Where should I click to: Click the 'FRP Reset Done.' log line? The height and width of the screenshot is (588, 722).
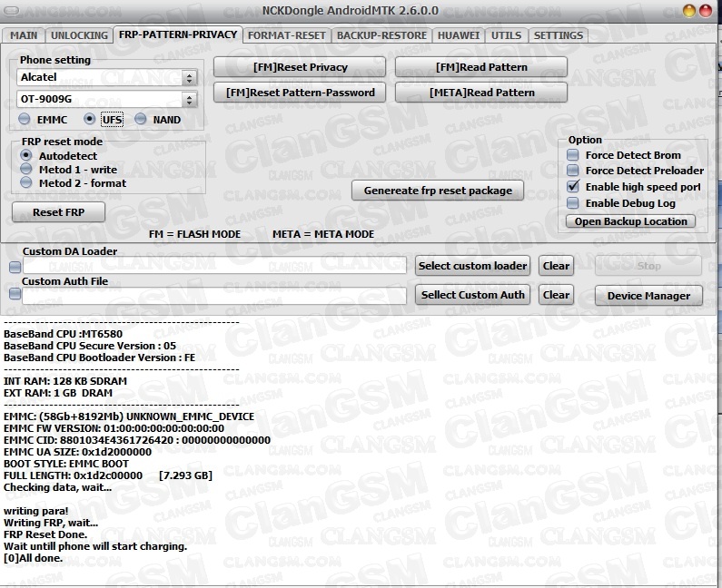[x=45, y=534]
